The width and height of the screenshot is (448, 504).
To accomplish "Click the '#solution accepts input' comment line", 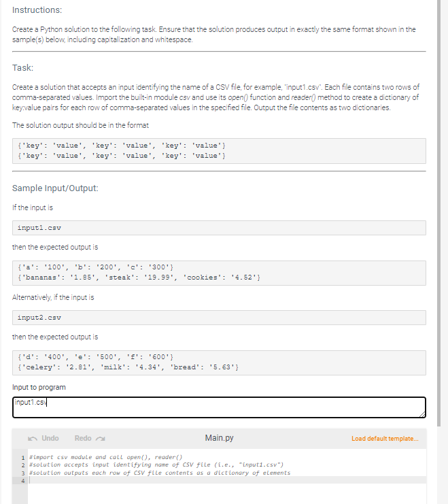I will click(x=156, y=465).
